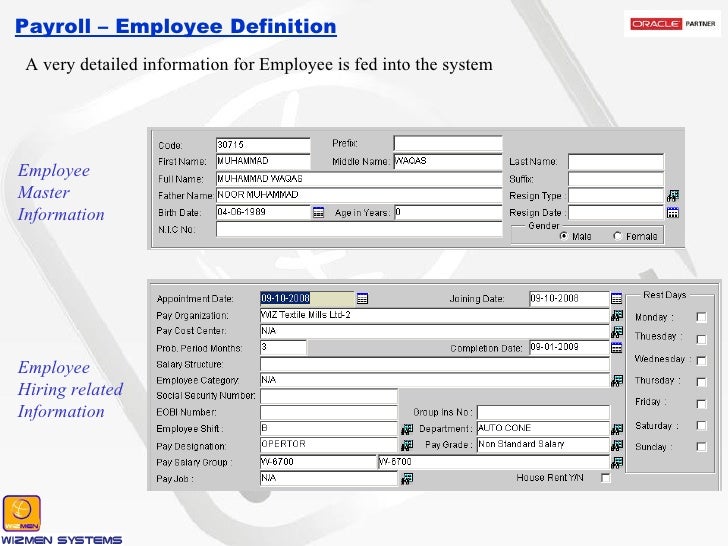Click the empty Salary Structure field
Viewport: 728px width, 546px height.
click(435, 364)
